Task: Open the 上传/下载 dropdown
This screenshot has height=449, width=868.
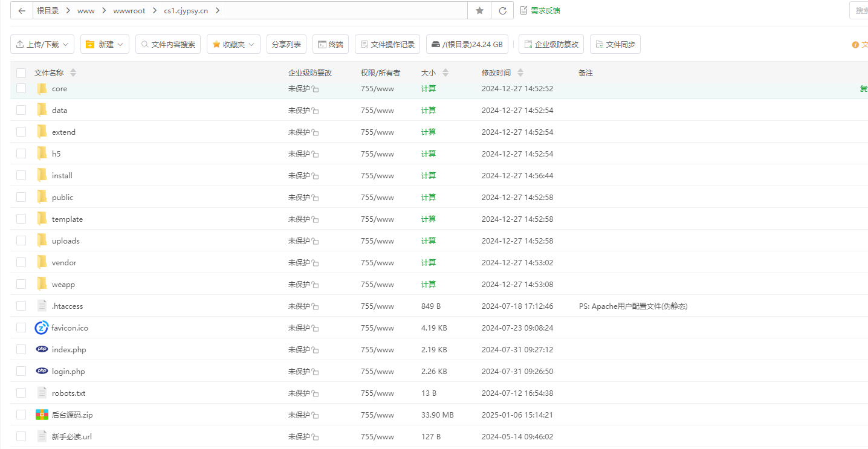Action: click(42, 44)
